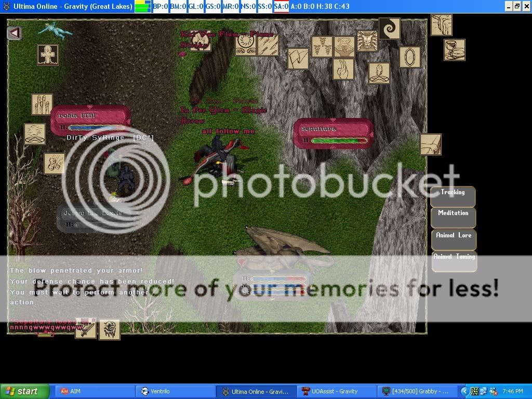Click the black and white spiral icon
This screenshot has height=399, width=532.
390,29
